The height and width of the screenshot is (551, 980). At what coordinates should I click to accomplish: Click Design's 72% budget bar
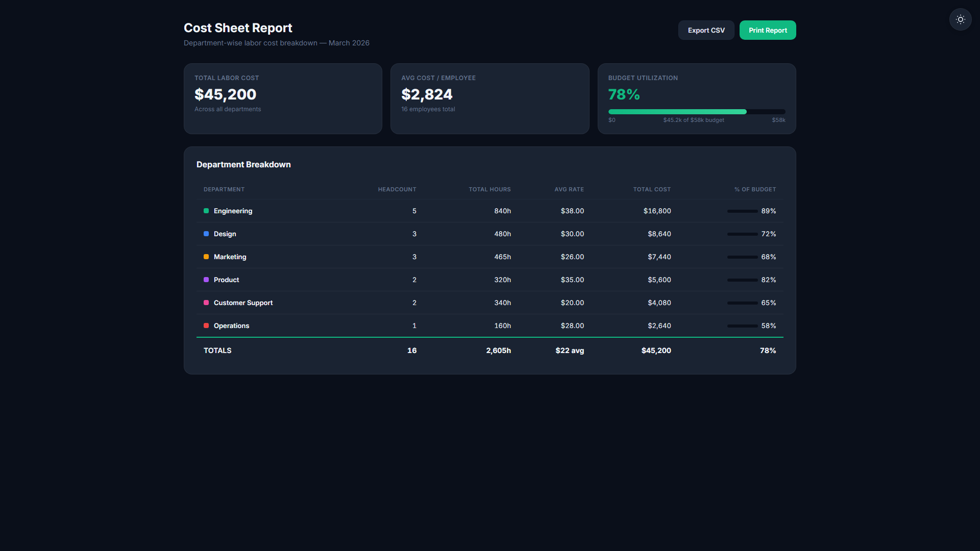[x=742, y=234]
